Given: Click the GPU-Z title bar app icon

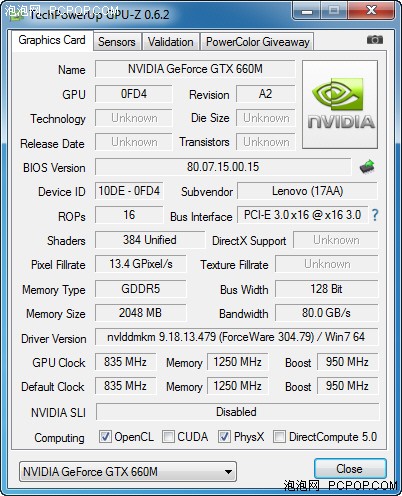Looking at the screenshot, I should [x=17, y=15].
